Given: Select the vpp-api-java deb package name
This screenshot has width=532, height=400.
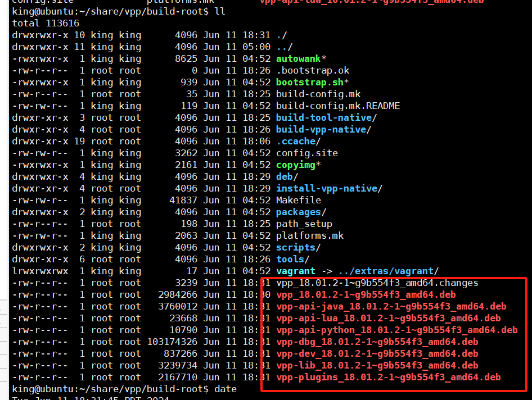Looking at the screenshot, I should [391, 306].
